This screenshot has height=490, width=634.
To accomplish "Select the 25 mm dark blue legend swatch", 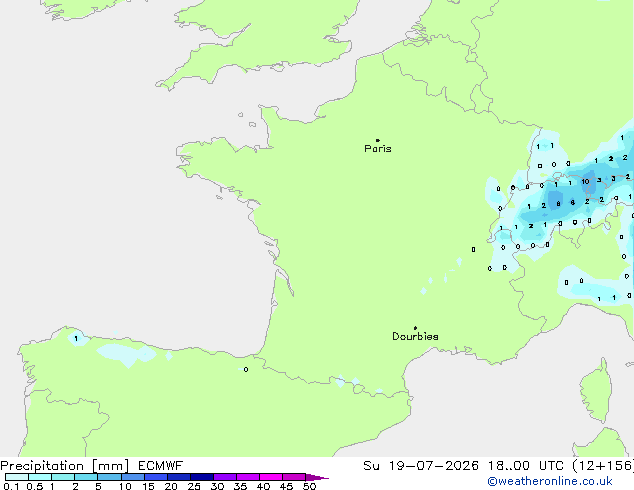I will pyautogui.click(x=202, y=477).
